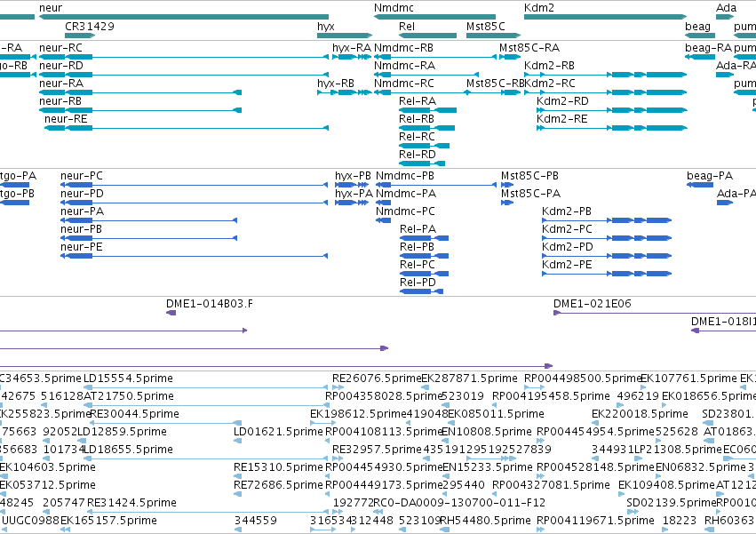Select clone DME1-021E06 label
Screen dimensions: 756x534
click(x=592, y=304)
